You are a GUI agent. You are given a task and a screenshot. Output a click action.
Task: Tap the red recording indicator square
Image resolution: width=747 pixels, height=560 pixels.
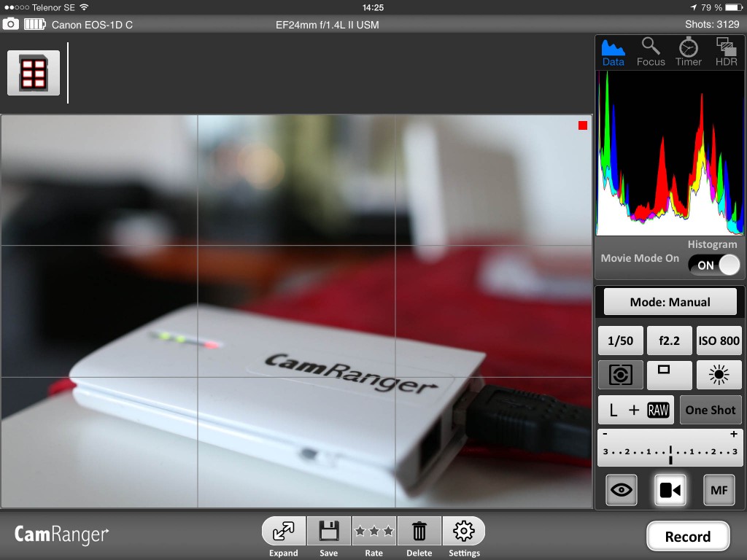point(583,125)
